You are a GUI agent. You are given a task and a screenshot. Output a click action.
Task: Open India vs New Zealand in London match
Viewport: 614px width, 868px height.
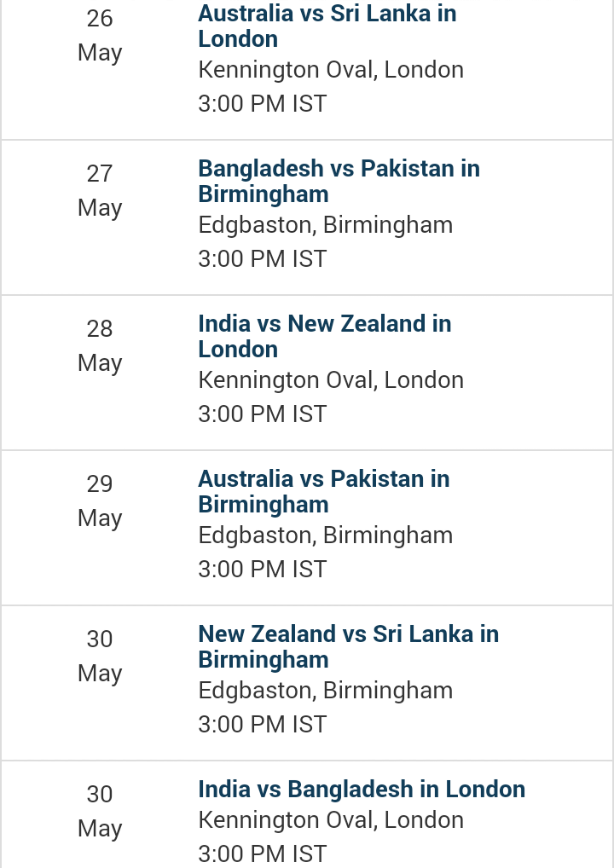pos(325,336)
